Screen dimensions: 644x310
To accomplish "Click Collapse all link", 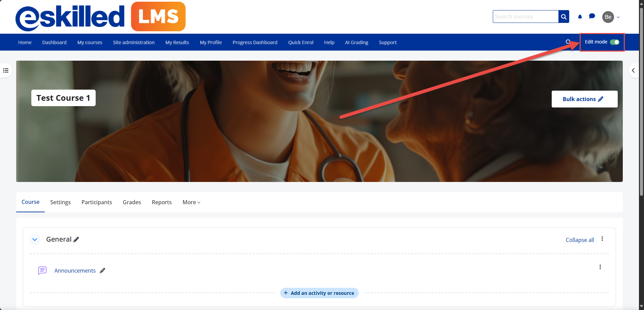I will (580, 240).
